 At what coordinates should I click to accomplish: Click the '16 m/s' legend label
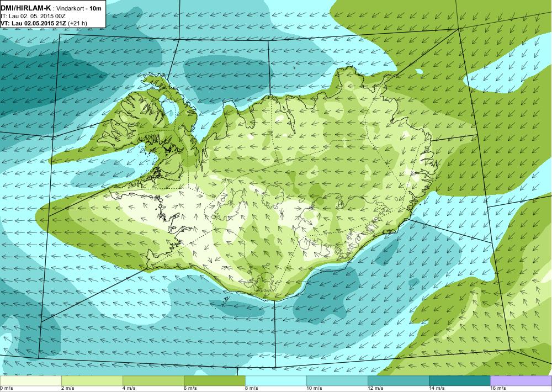(x=498, y=388)
